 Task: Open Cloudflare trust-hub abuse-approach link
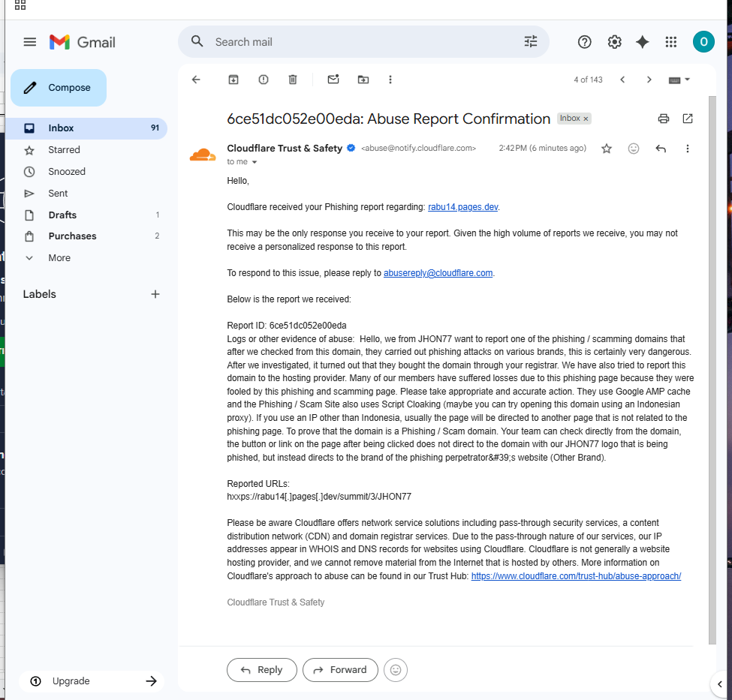(x=576, y=576)
